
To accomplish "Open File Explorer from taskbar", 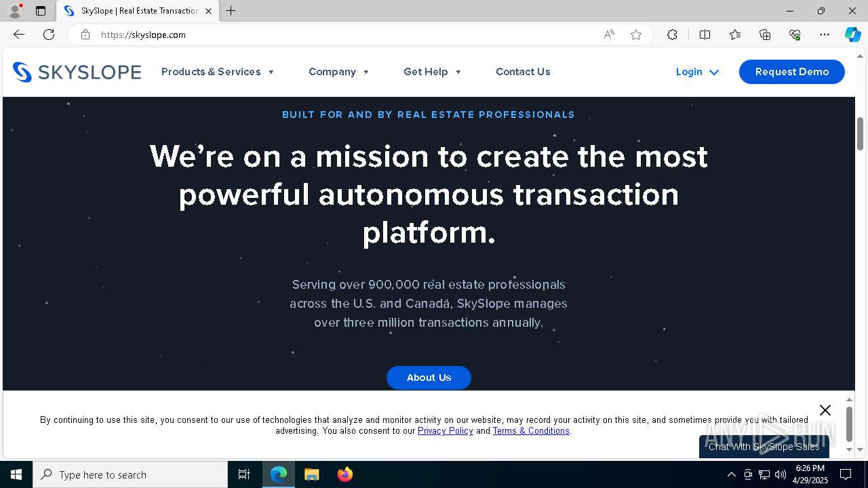I will point(311,474).
